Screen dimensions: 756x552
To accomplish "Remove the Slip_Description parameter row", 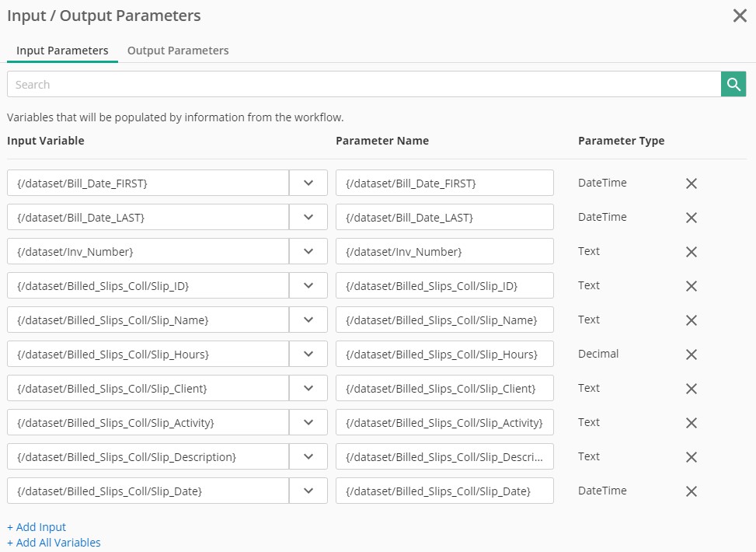I will (691, 457).
